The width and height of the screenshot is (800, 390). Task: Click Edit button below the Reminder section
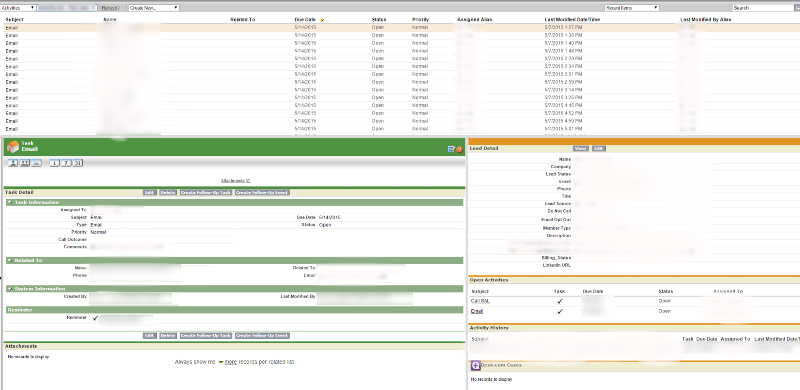coord(149,336)
